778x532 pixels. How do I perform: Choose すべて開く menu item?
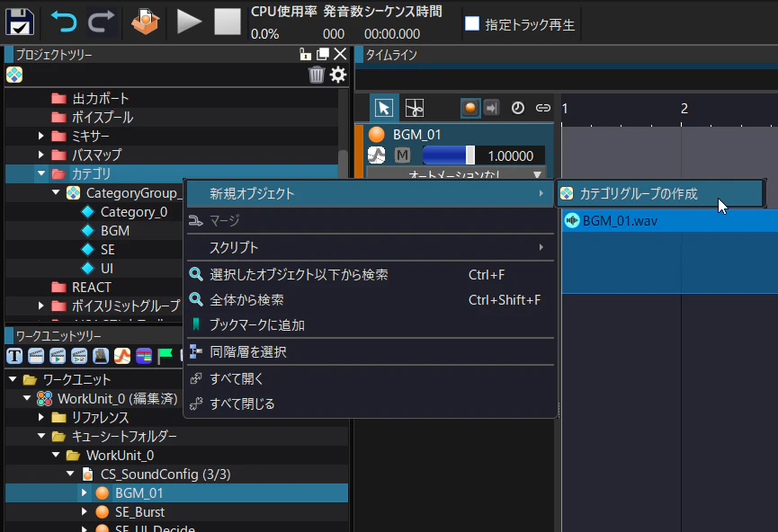click(x=371, y=379)
